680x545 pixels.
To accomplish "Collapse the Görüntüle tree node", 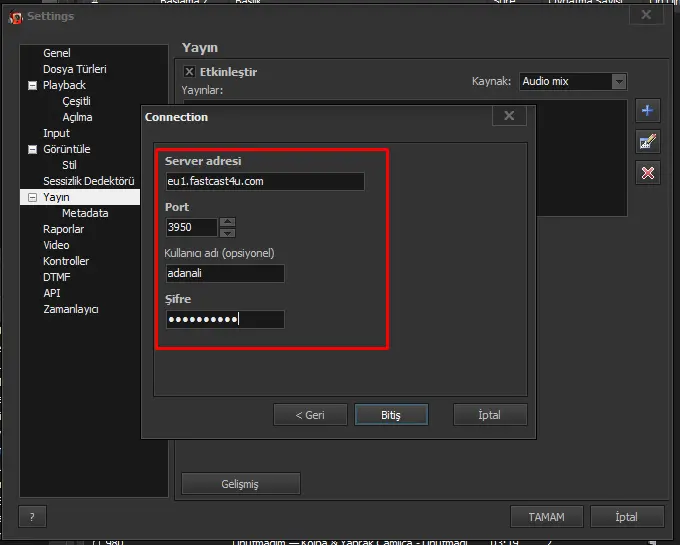I will (x=33, y=150).
